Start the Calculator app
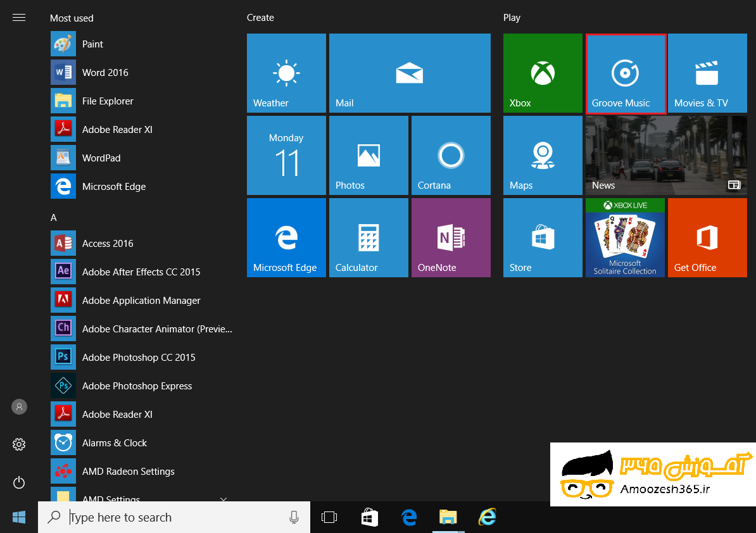The width and height of the screenshot is (756, 533). [x=369, y=237]
